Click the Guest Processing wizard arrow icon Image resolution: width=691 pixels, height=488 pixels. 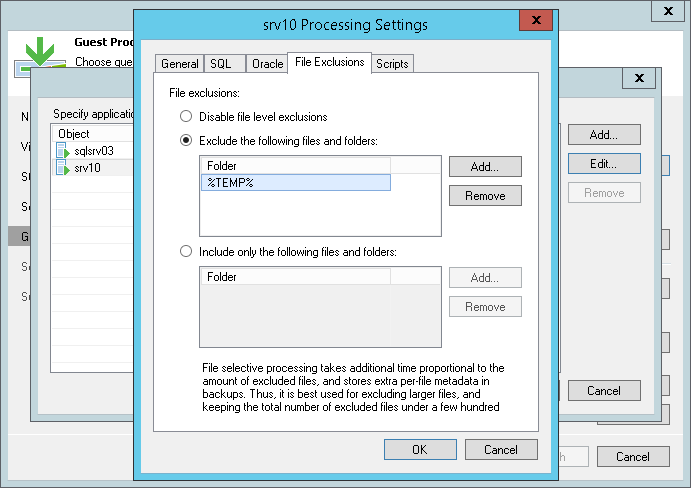click(40, 56)
